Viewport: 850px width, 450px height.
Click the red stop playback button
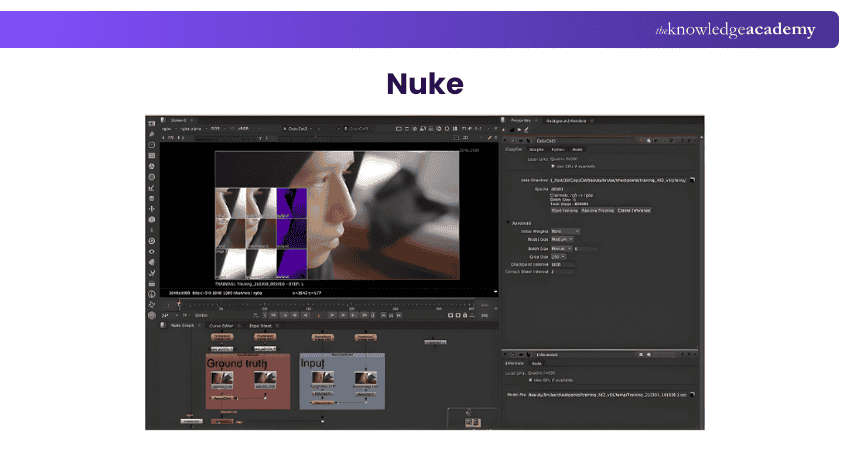click(319, 315)
